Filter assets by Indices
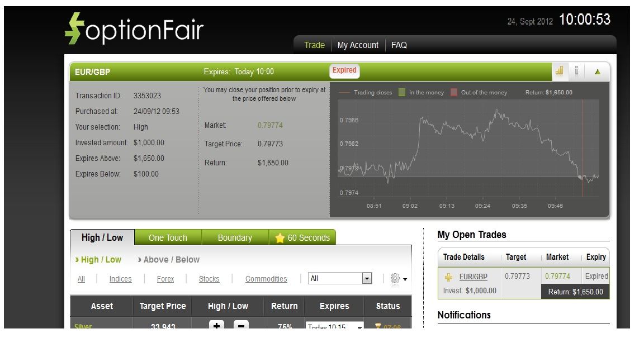The image size is (644, 362). (120, 279)
